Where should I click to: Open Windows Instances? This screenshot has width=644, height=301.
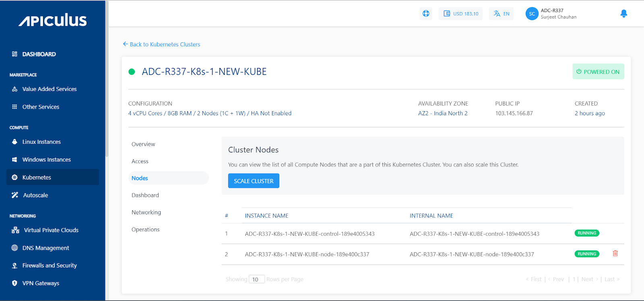point(47,160)
